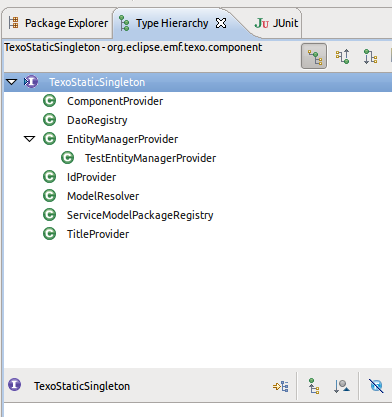
Task: Select the IdProvider class
Action: tap(91, 177)
